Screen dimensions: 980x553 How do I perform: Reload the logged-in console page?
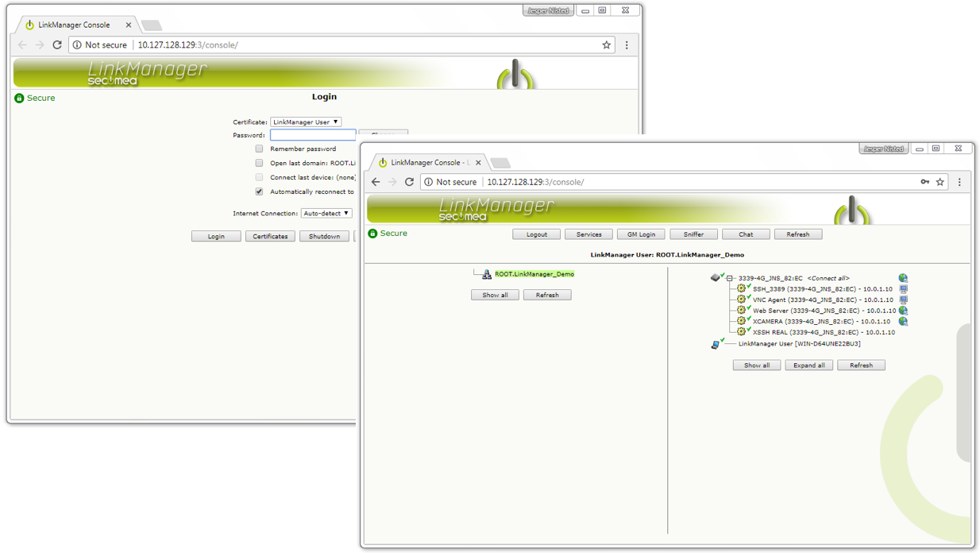coord(409,182)
